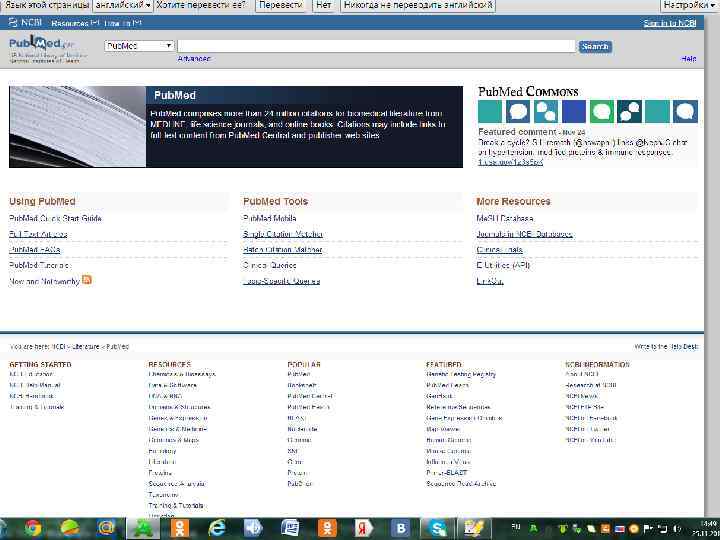
Task: Open the Advanced search link
Action: tap(194, 59)
